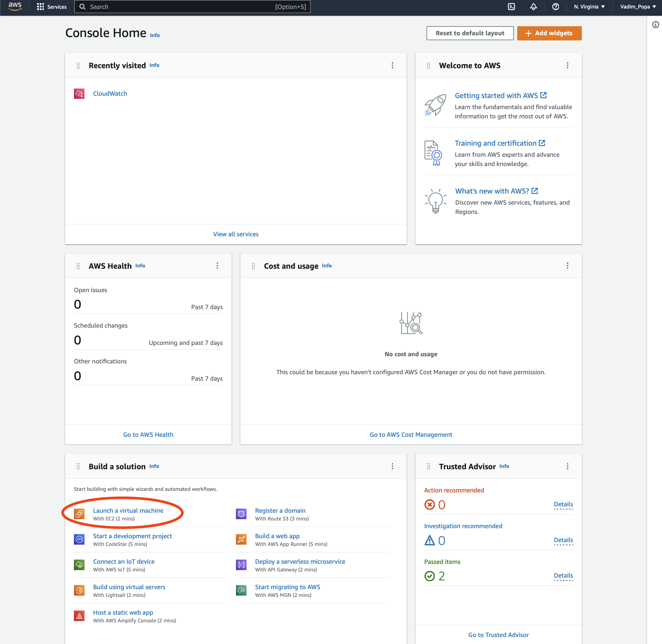Open the AWS Health widget ellipsis menu
The width and height of the screenshot is (662, 644).
click(217, 266)
